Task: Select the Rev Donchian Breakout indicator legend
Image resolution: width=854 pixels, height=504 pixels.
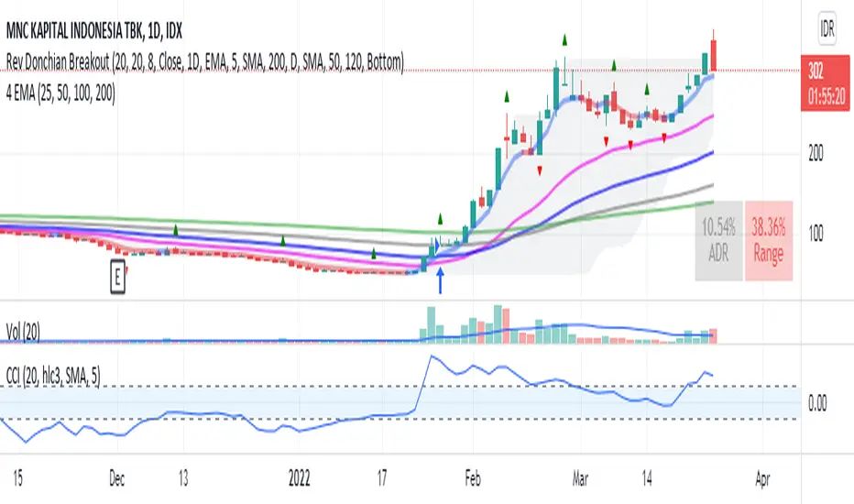Action: point(205,62)
